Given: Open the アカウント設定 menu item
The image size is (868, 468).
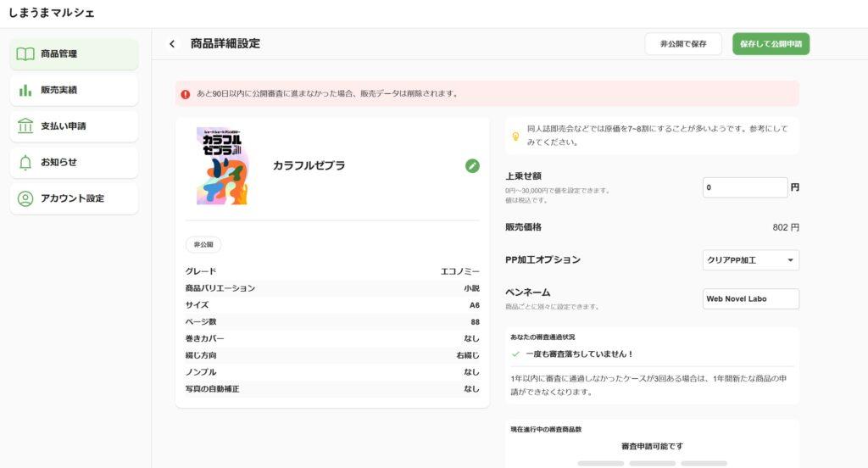Looking at the screenshot, I should tap(75, 198).
